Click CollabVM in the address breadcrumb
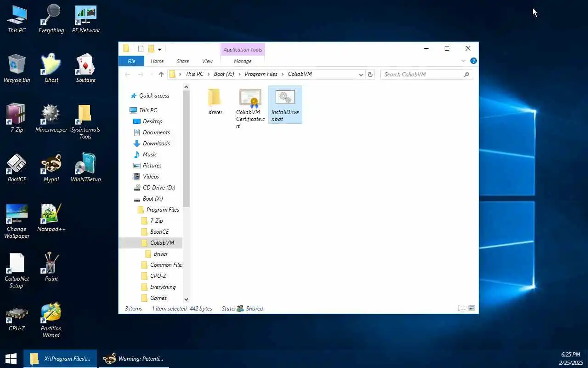 300,74
